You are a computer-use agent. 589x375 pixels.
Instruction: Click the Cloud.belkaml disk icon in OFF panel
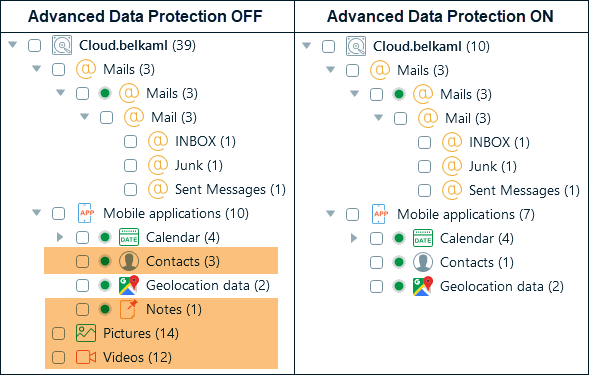(62, 45)
